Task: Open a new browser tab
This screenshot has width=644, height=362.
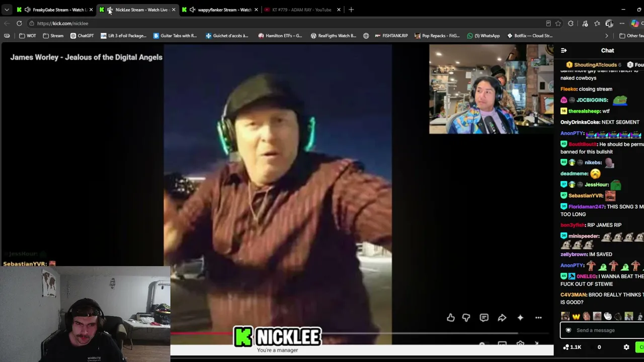Action: point(351,10)
